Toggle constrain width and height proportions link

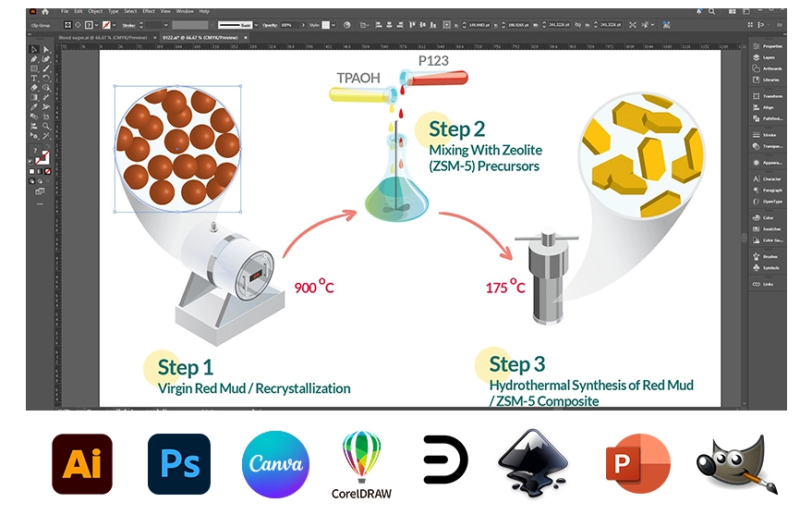[578, 24]
